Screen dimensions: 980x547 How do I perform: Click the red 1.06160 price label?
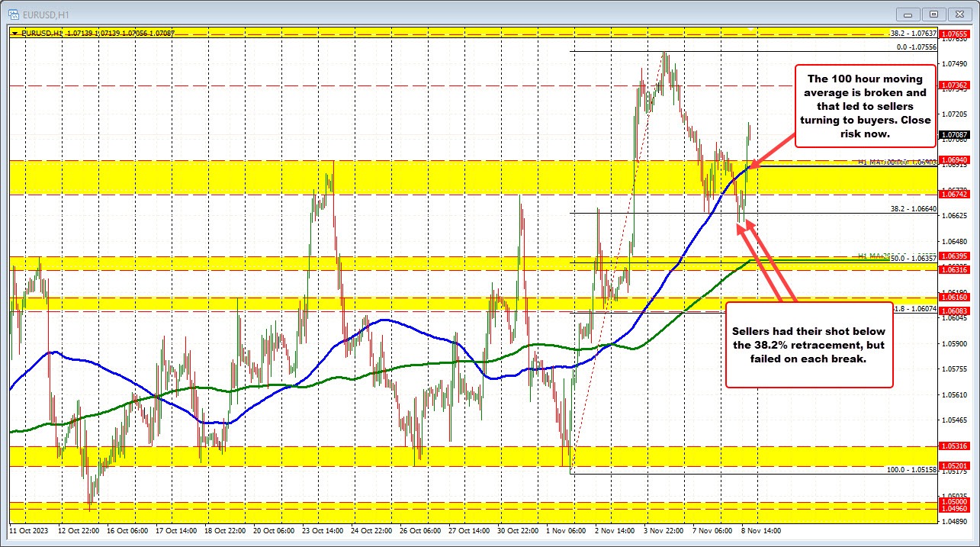click(x=955, y=298)
